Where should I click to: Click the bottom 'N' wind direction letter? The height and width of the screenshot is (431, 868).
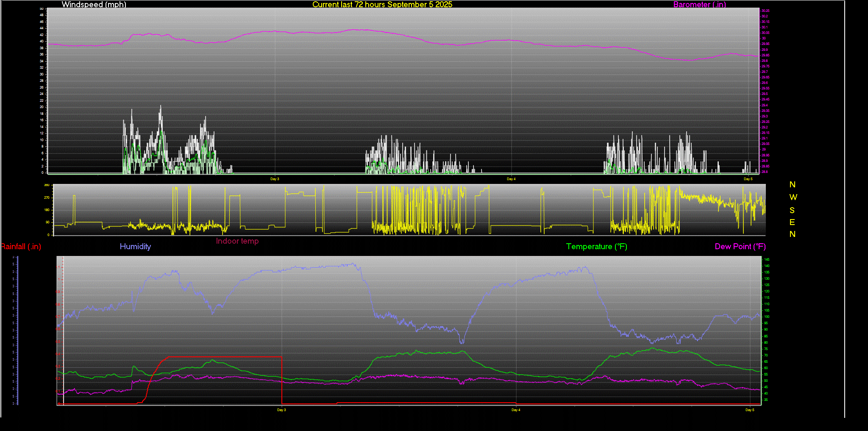click(x=793, y=234)
